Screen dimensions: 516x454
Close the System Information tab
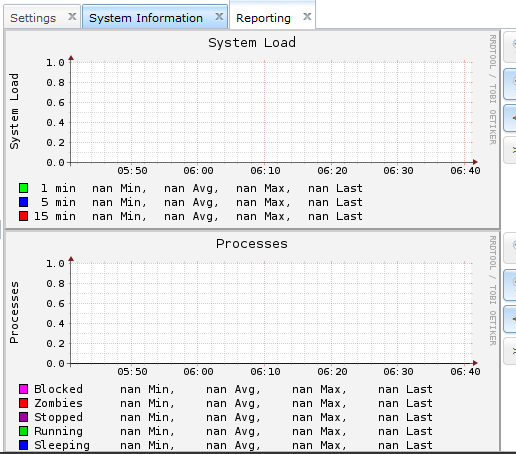point(219,16)
